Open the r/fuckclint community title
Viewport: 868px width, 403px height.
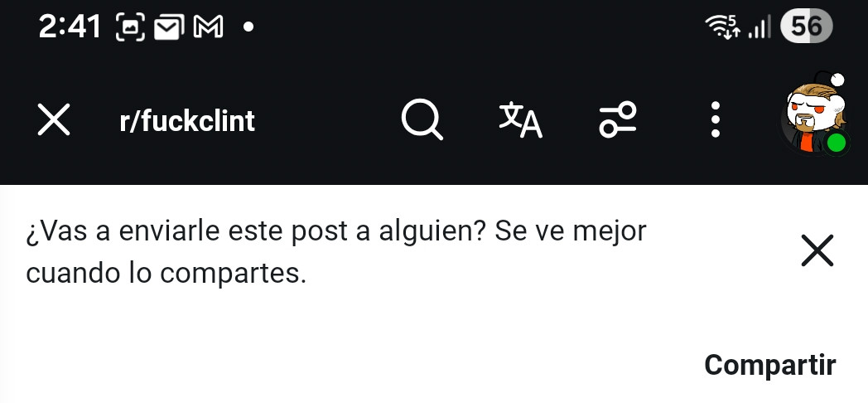coord(187,120)
